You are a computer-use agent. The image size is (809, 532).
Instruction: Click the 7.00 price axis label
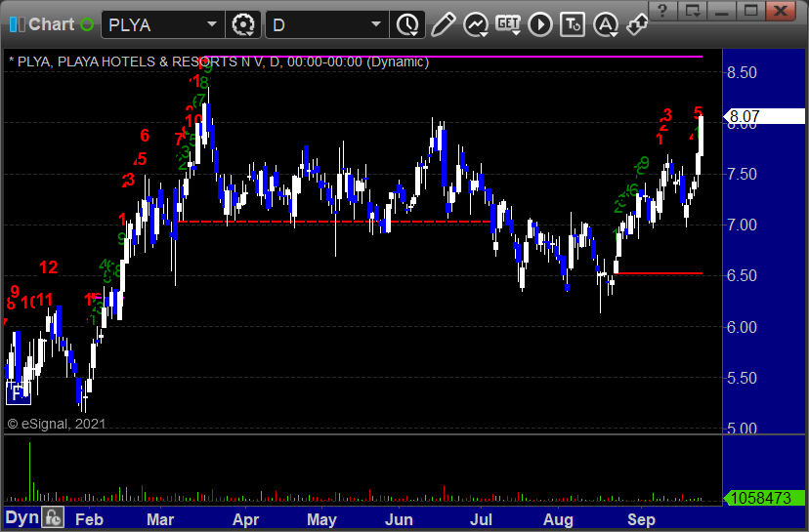coord(742,225)
